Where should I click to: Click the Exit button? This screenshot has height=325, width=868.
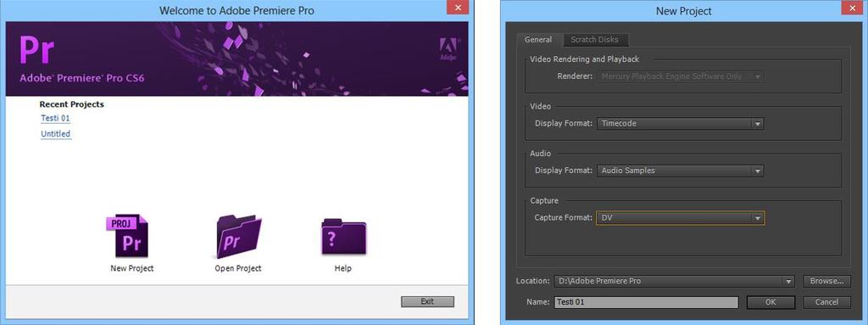pos(427,302)
